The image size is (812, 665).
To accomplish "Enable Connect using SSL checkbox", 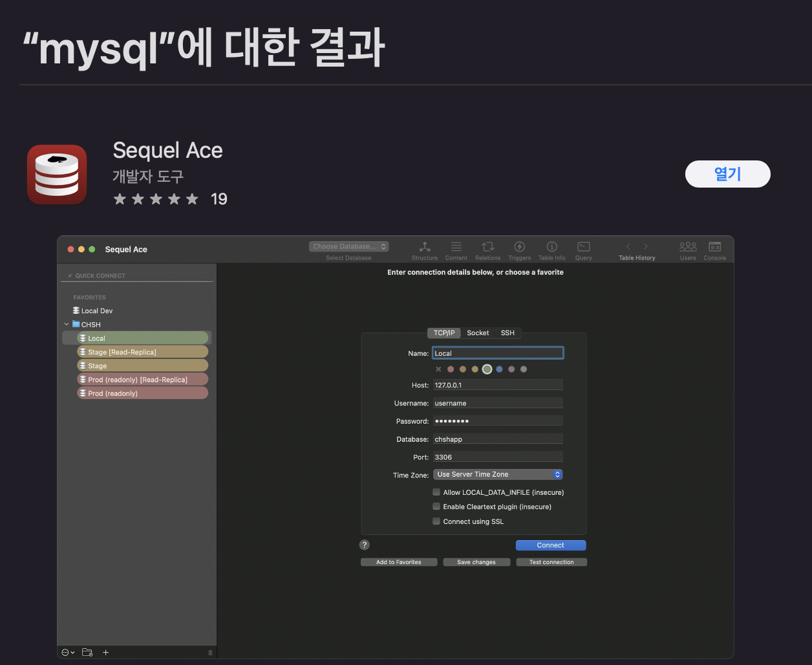I will pos(436,521).
